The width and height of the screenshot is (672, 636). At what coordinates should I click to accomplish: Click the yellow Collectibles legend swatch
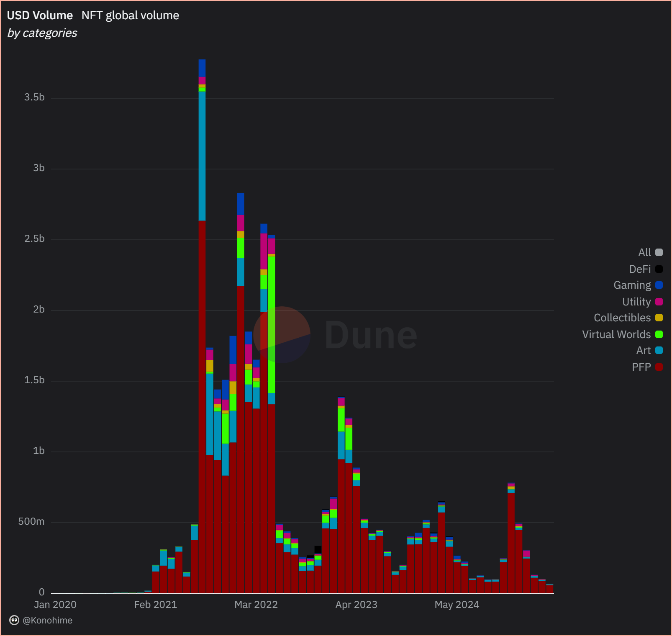[x=658, y=318]
